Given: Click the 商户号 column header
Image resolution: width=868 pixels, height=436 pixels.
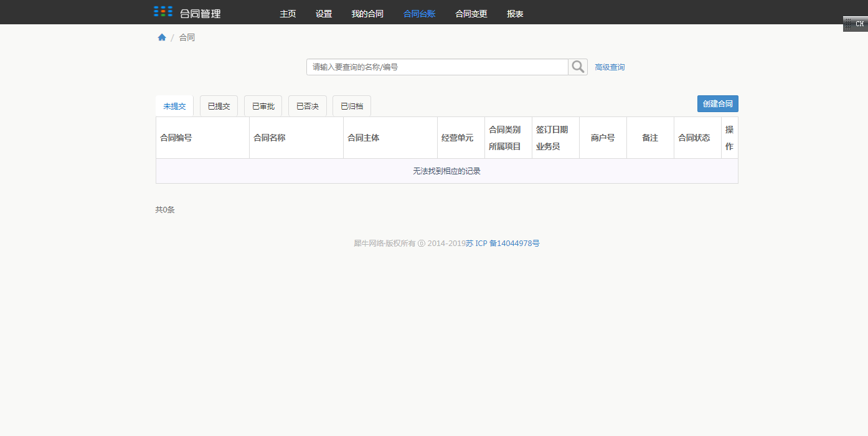Looking at the screenshot, I should [x=603, y=138].
